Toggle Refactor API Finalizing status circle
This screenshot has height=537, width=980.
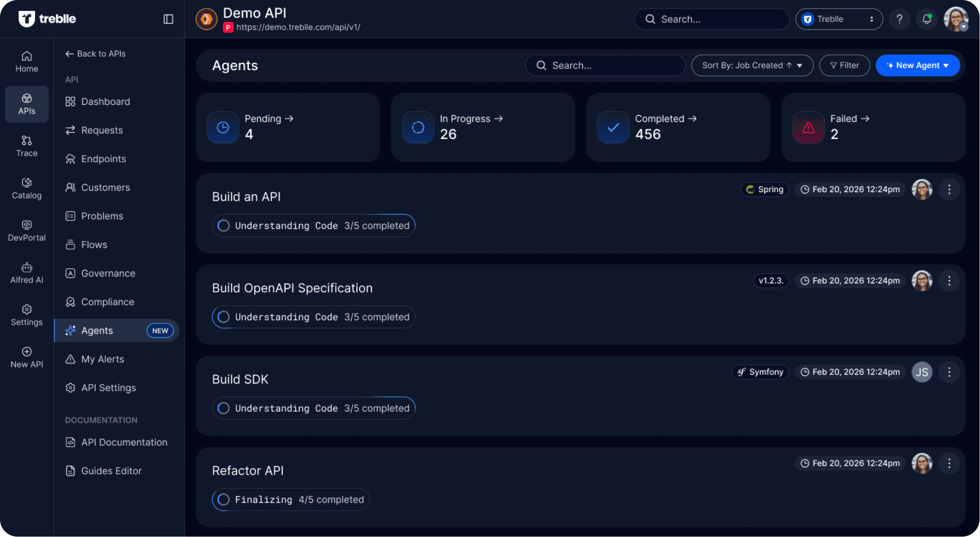point(224,500)
